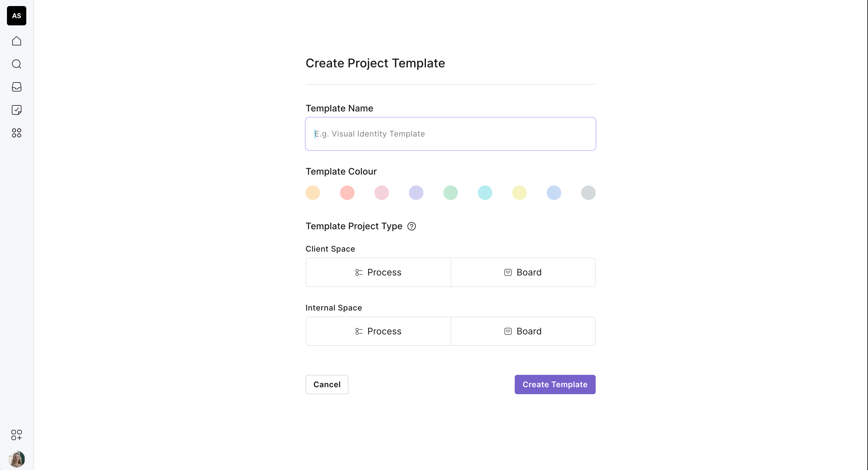The height and width of the screenshot is (470, 868).
Task: Pick the lavender purple colour swatch
Action: (416, 193)
